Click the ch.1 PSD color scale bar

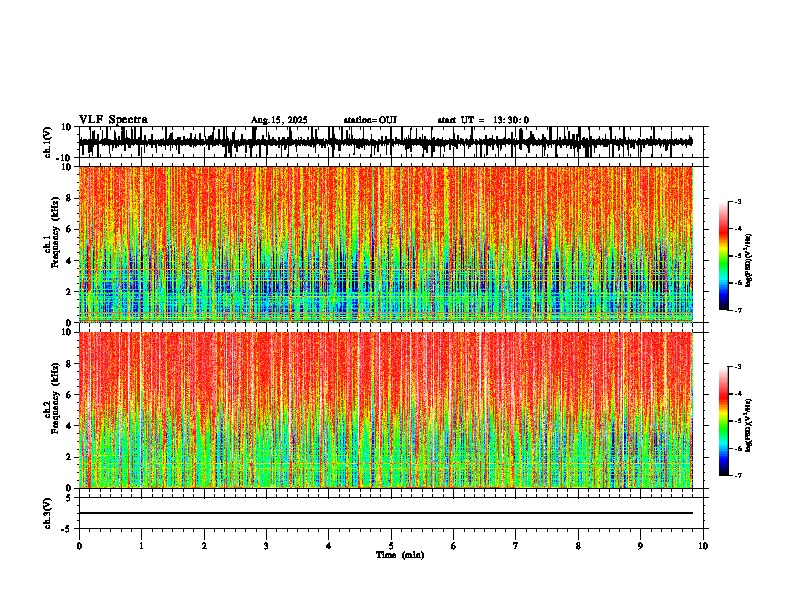(x=723, y=256)
